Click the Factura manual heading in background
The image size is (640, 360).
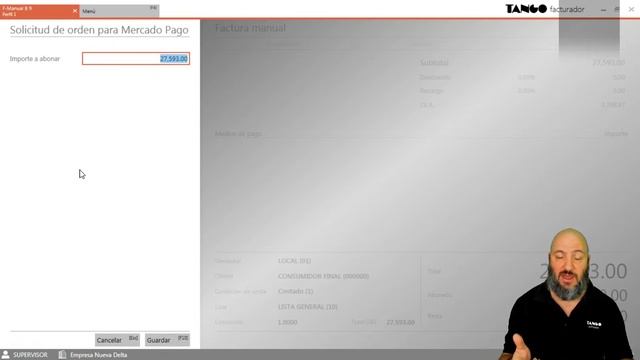point(250,28)
